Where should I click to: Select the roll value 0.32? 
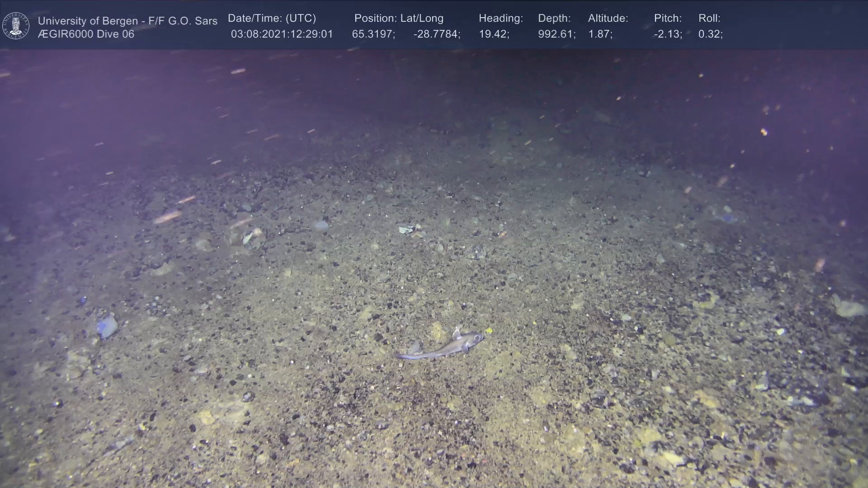[x=710, y=34]
